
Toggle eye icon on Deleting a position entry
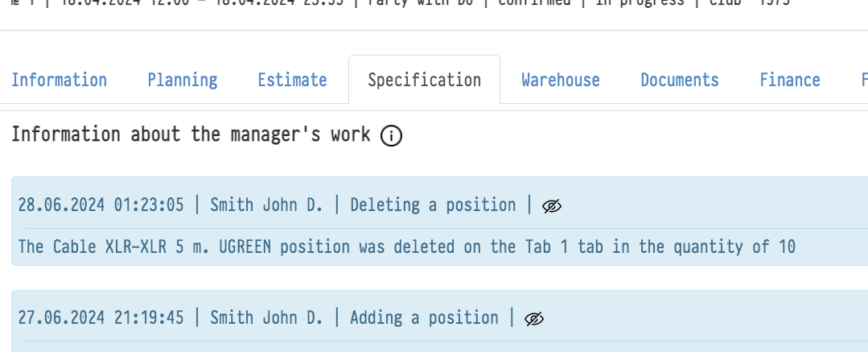[551, 206]
